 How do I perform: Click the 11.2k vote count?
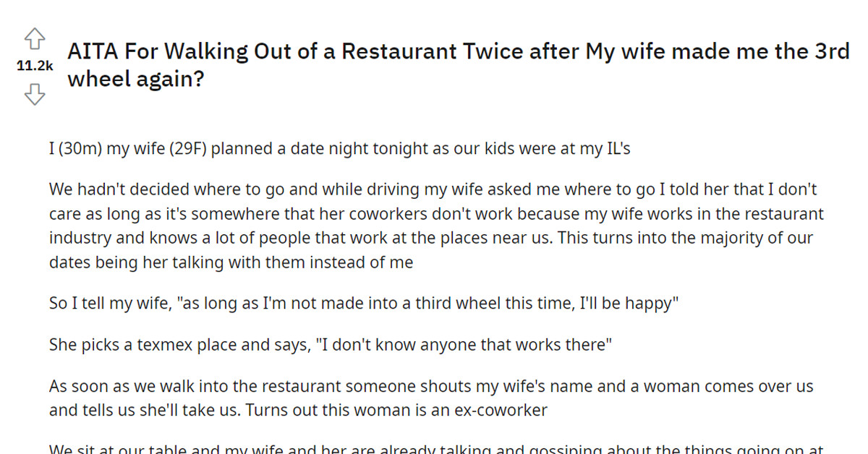tap(34, 66)
